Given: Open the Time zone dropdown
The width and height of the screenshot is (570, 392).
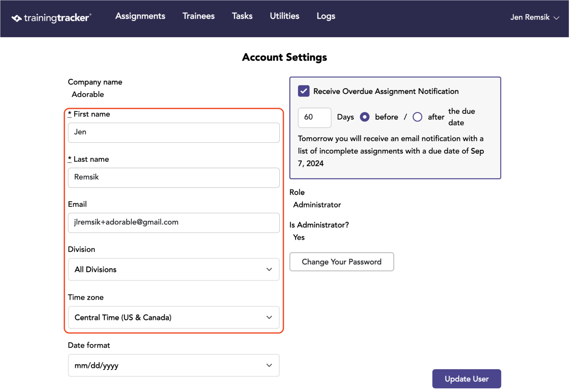Looking at the screenshot, I should (x=174, y=318).
